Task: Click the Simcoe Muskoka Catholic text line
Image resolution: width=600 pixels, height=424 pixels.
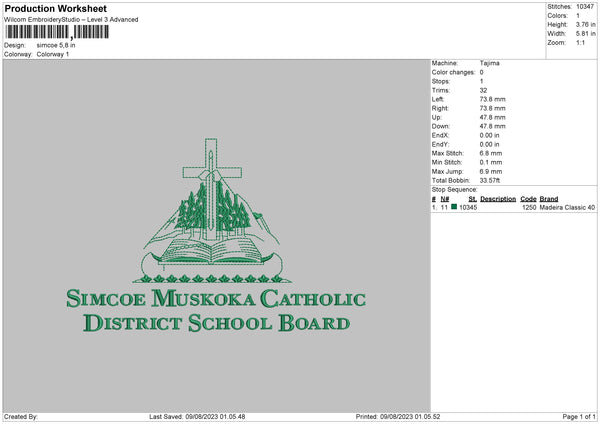Action: click(x=215, y=299)
